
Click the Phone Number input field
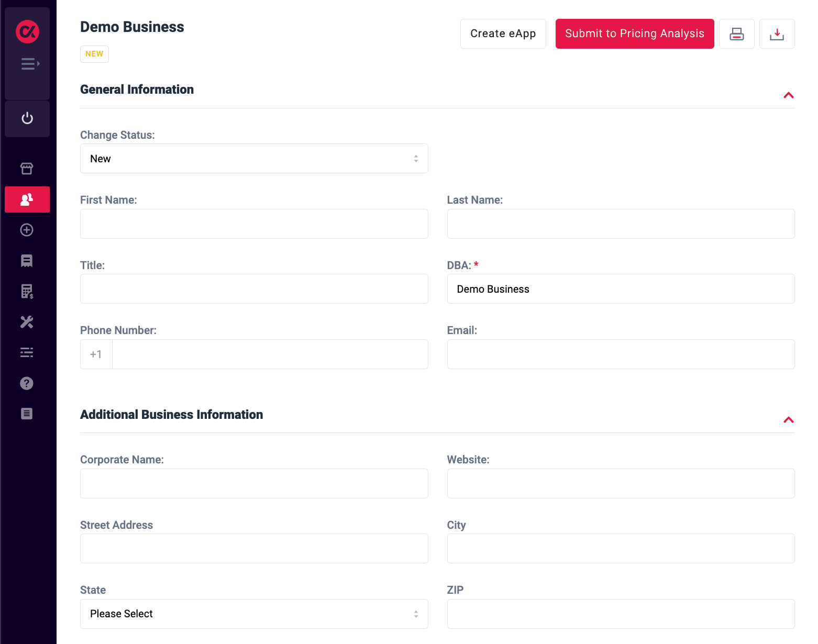click(x=270, y=354)
